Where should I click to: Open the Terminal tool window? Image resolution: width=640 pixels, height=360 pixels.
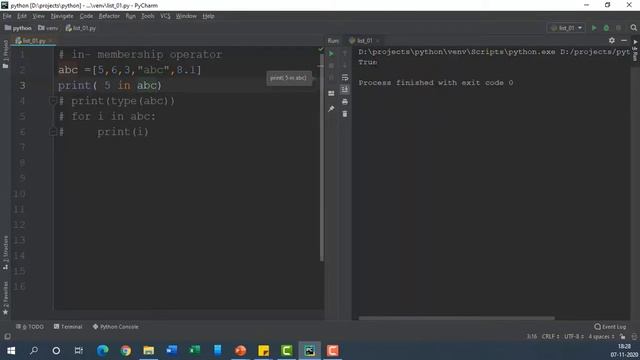click(68, 327)
